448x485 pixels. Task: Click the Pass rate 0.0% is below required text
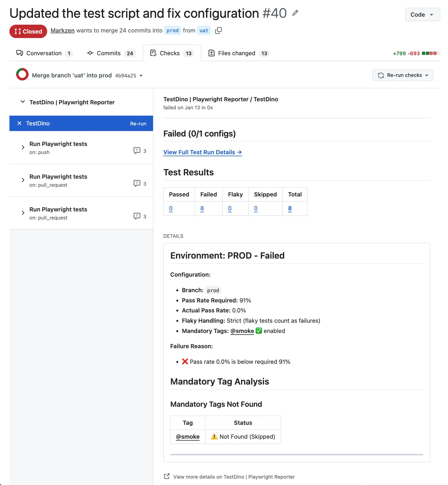click(240, 362)
